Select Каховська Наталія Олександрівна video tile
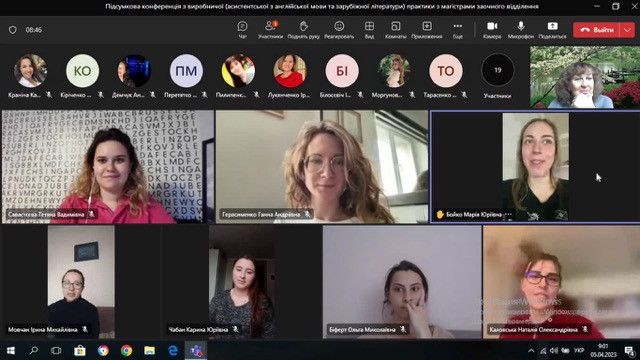 click(x=561, y=282)
